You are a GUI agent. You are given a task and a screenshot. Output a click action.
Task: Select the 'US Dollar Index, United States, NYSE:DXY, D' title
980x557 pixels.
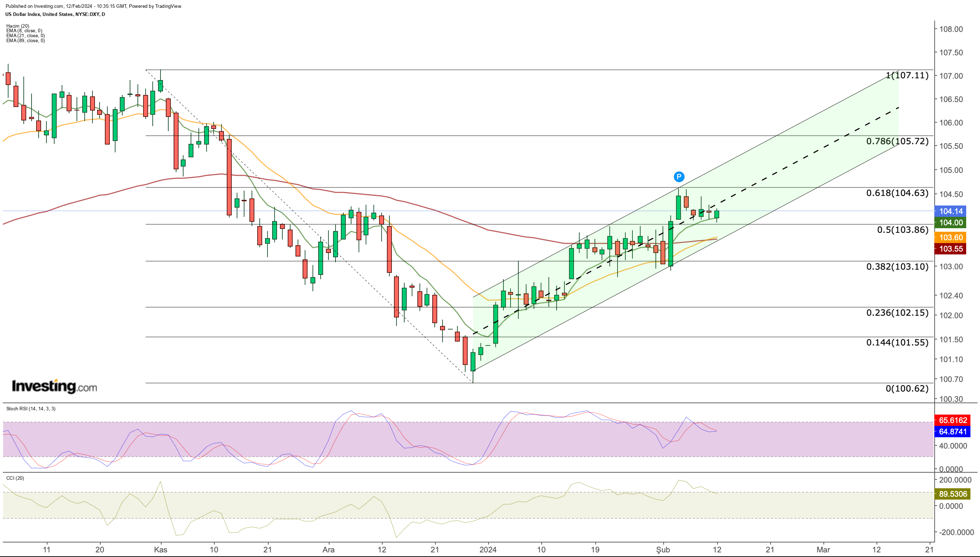coord(55,15)
